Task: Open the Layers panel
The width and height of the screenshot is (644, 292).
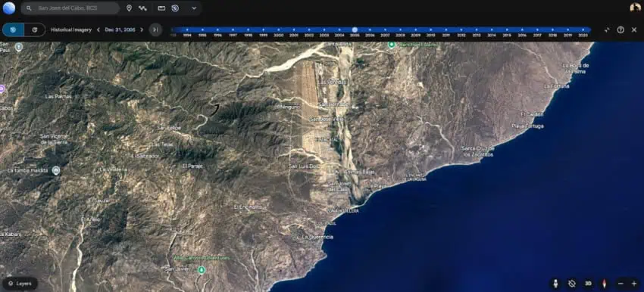Action: 20,284
